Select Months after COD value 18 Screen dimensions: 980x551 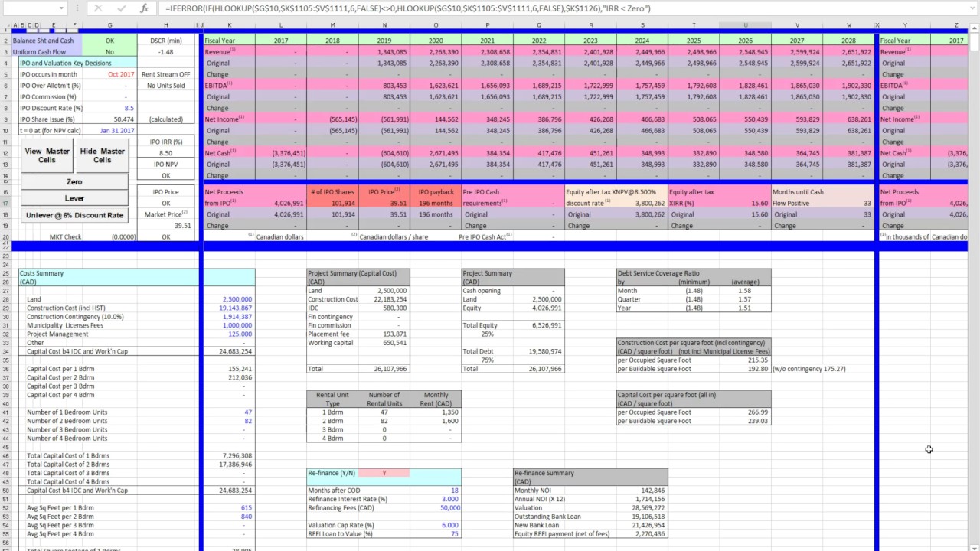click(x=436, y=491)
